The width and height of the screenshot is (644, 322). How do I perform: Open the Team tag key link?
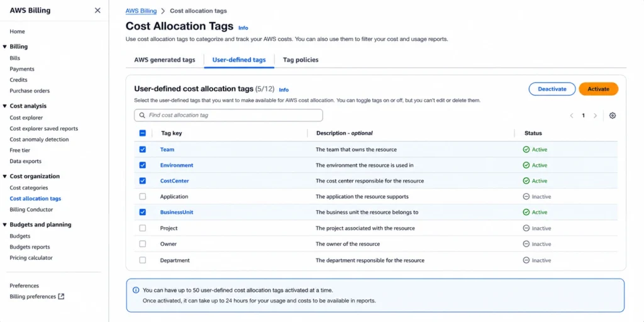167,150
